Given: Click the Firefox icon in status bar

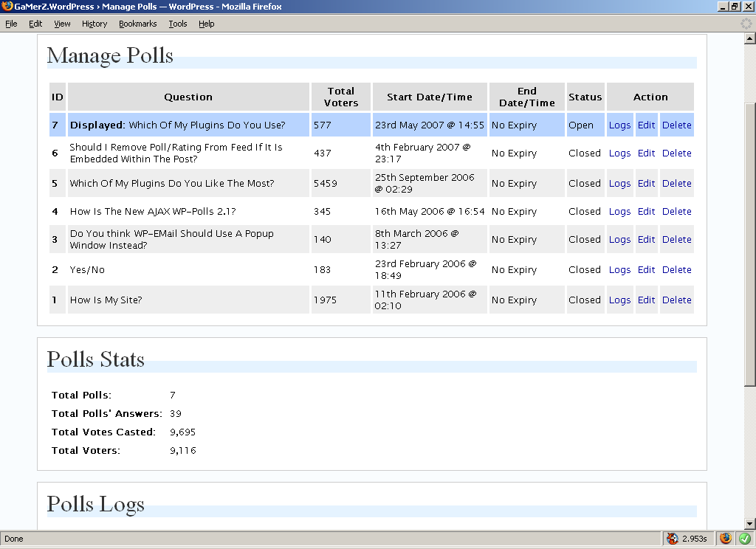Looking at the screenshot, I should pyautogui.click(x=725, y=539).
